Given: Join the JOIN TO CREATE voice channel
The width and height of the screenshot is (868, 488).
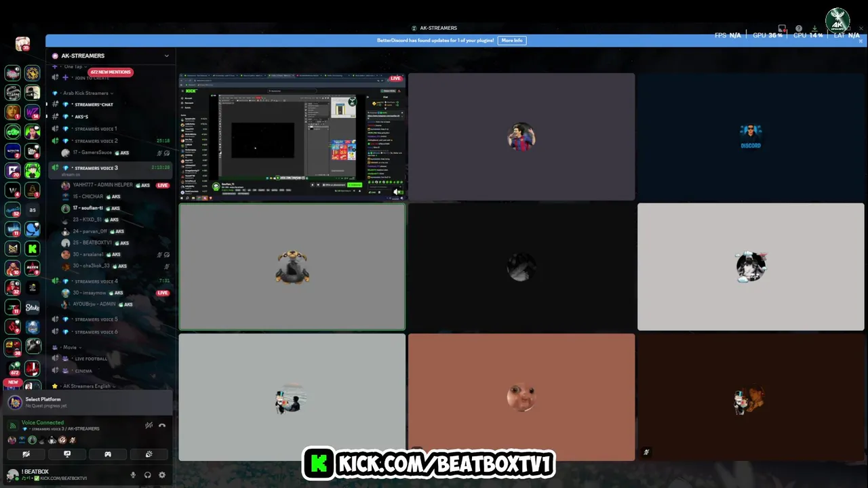Looking at the screenshot, I should pos(111,78).
